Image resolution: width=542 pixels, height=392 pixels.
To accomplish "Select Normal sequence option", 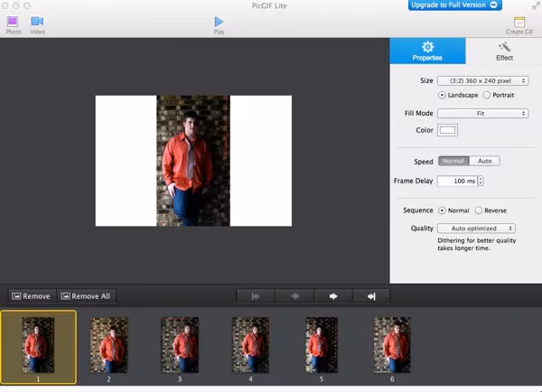I will 442,210.
